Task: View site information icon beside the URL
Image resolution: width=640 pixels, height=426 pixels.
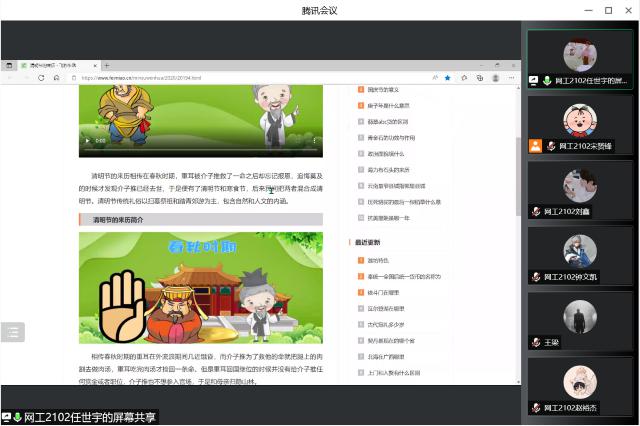Action: 74,78
